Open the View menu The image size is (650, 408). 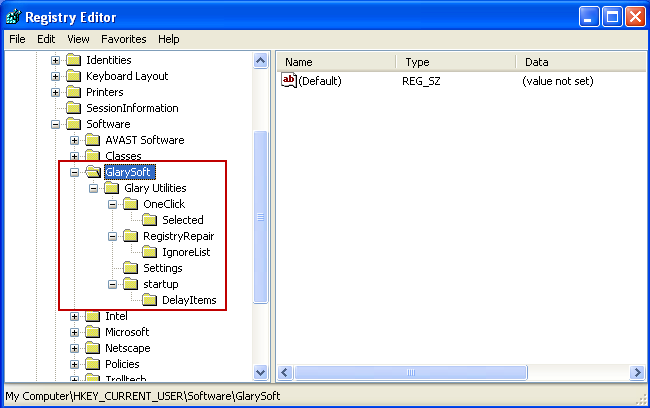(78, 39)
